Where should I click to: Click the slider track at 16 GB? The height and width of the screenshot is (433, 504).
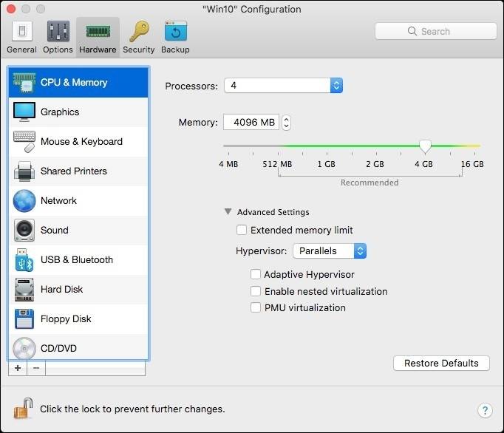pyautogui.click(x=474, y=146)
